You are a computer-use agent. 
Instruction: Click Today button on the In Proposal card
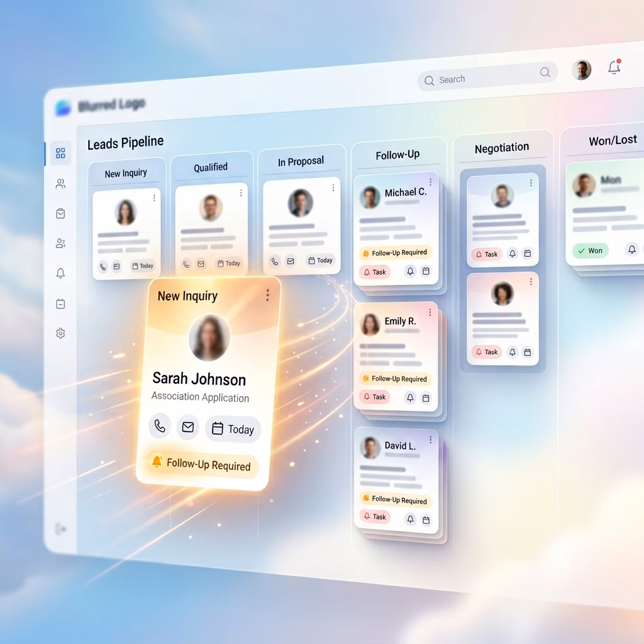pos(320,260)
